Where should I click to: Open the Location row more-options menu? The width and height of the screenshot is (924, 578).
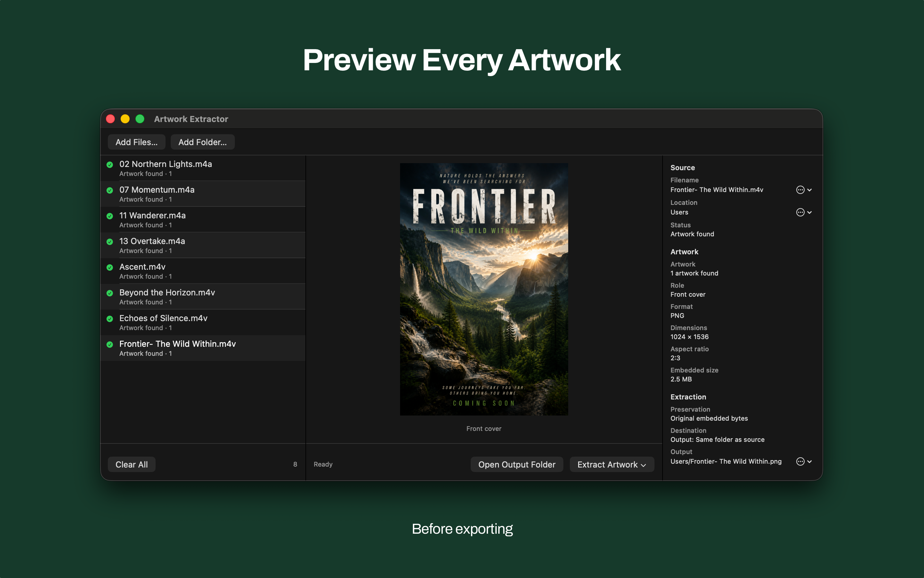point(804,212)
